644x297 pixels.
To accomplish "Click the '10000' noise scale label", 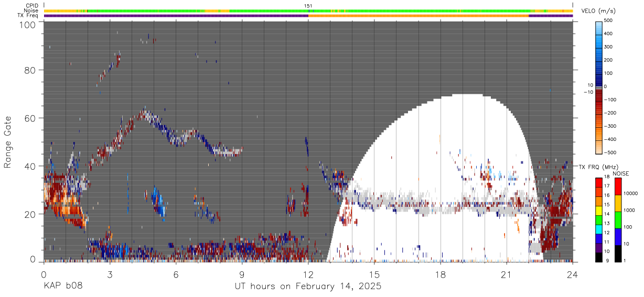I will point(631,194).
